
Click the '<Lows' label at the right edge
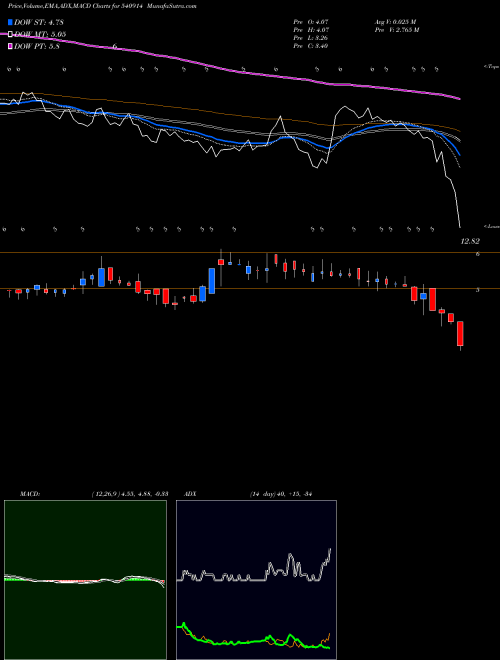(492, 226)
